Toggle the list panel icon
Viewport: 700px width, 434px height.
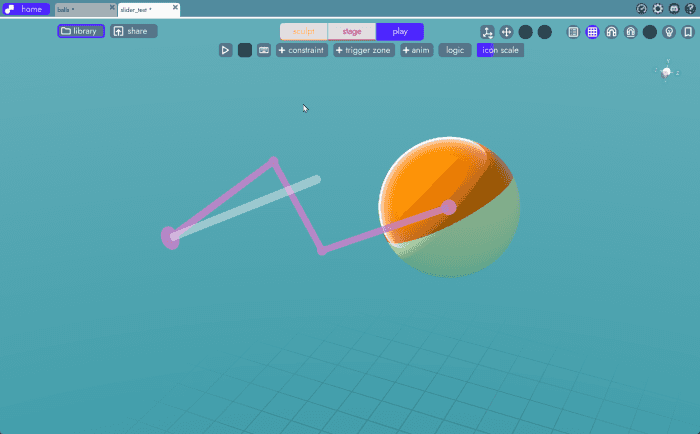point(573,32)
